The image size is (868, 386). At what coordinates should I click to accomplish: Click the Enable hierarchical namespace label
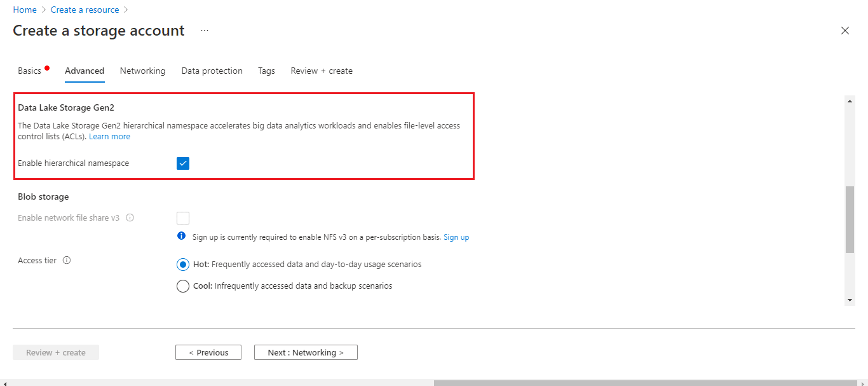coord(74,163)
